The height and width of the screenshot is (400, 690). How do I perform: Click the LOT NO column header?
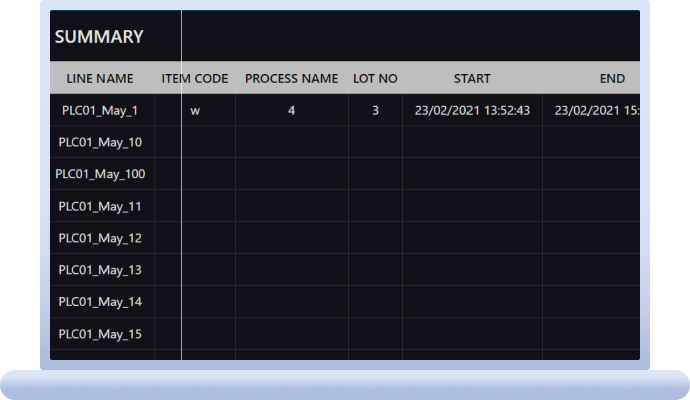pos(375,78)
